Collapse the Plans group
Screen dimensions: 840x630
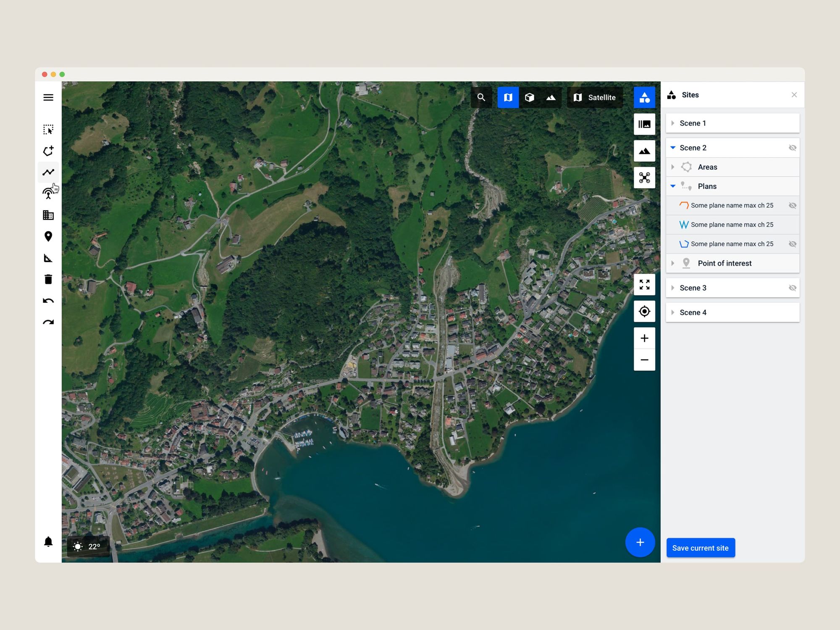[x=673, y=186]
